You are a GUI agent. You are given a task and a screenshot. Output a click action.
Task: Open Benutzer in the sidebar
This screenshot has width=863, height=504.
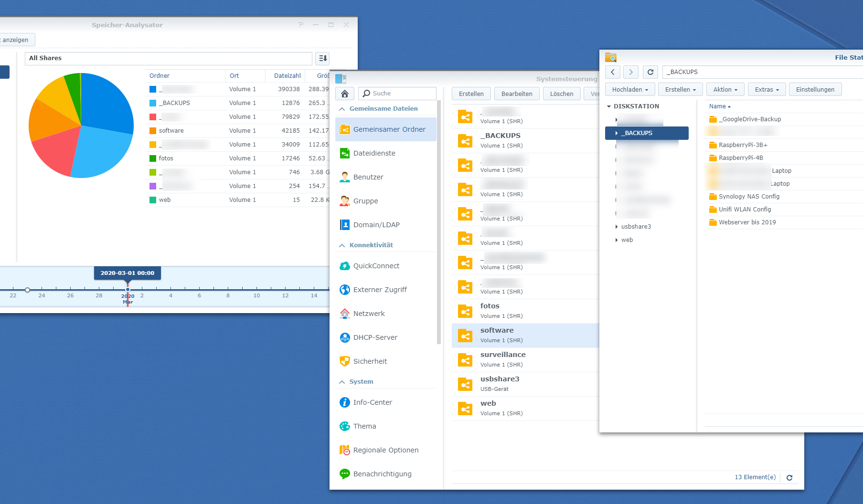[386, 177]
